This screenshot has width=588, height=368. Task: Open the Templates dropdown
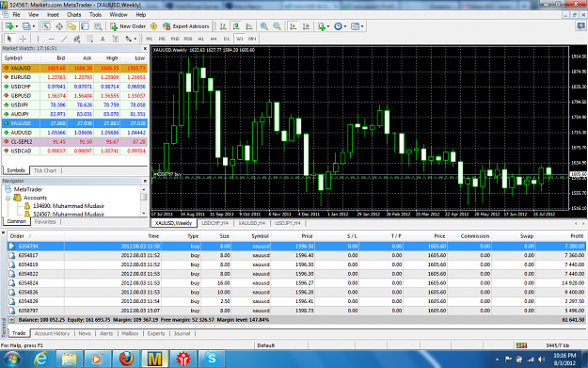tap(357, 26)
